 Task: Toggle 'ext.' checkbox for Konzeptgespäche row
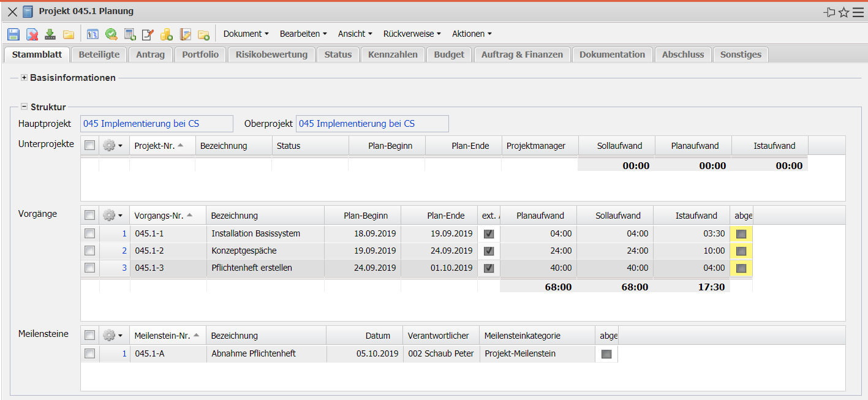489,251
